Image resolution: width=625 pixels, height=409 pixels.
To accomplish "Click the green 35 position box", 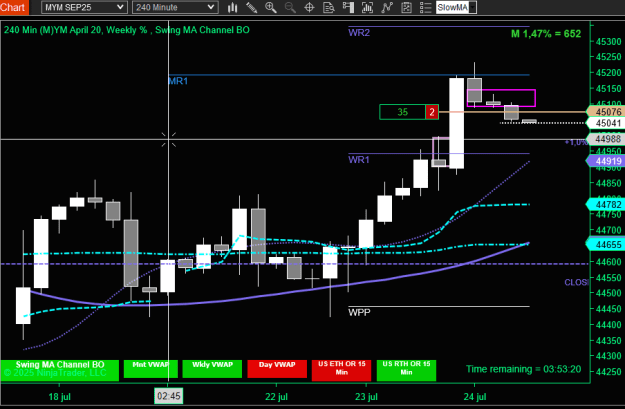I will (x=403, y=112).
